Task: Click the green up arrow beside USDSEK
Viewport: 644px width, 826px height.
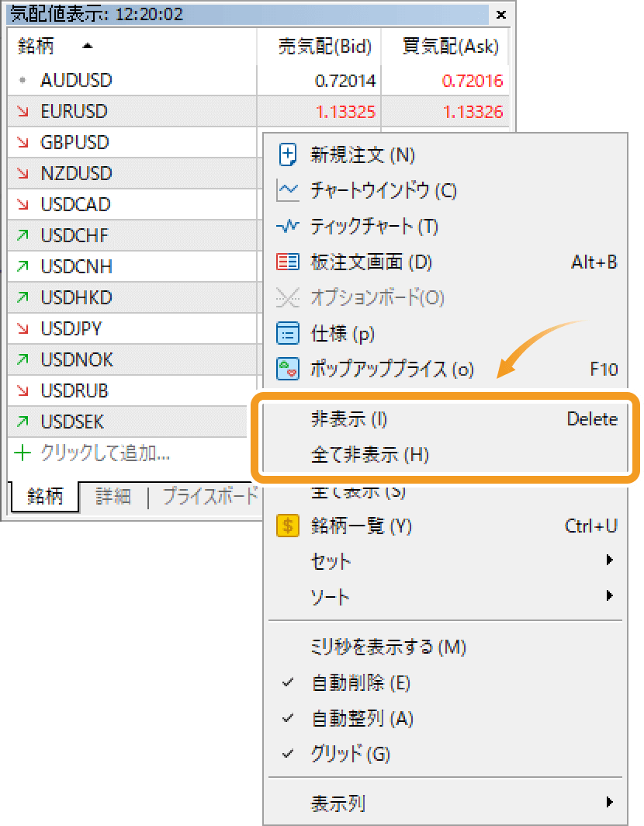Action: pos(23,422)
